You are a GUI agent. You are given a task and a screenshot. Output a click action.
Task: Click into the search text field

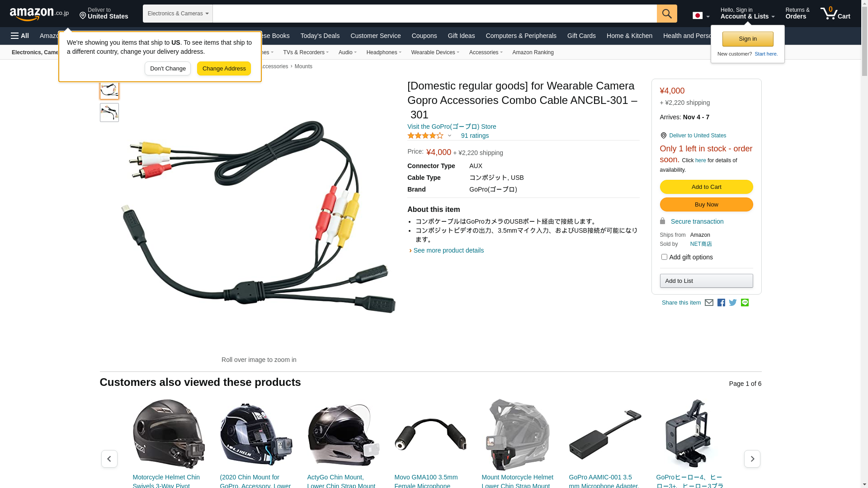(x=434, y=14)
